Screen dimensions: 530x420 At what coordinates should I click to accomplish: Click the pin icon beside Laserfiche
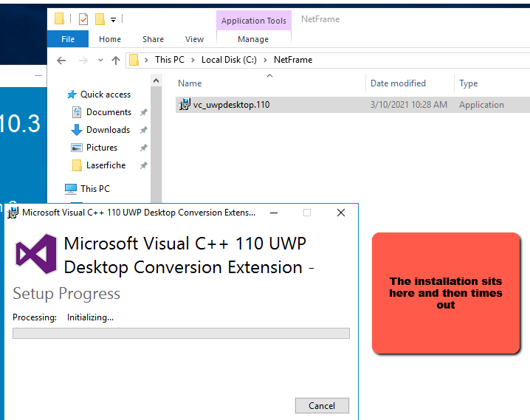pos(144,165)
